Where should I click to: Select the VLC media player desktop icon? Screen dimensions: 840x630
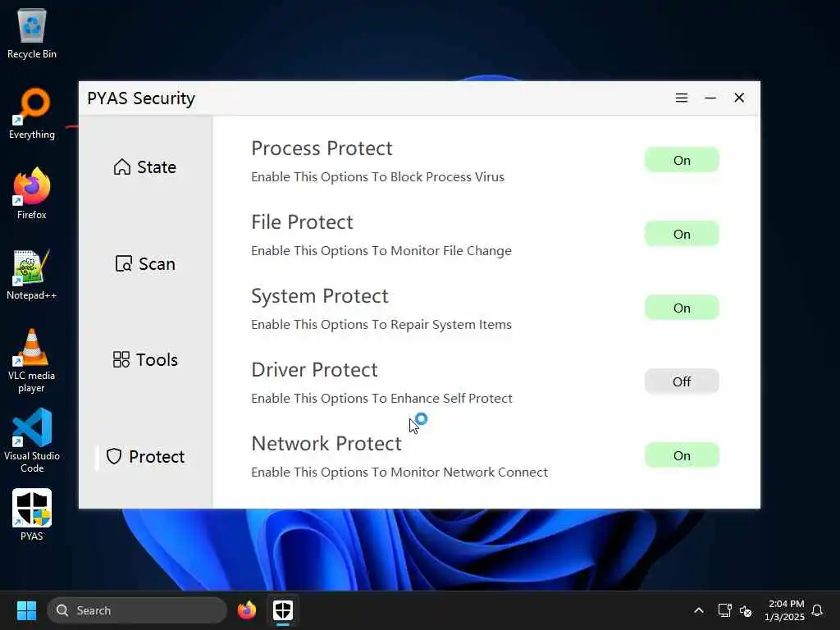(32, 361)
